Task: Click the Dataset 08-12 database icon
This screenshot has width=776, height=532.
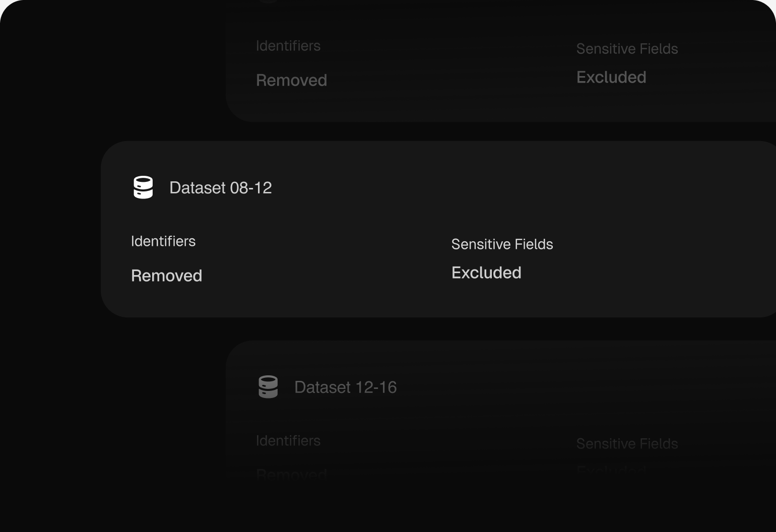Action: (143, 187)
